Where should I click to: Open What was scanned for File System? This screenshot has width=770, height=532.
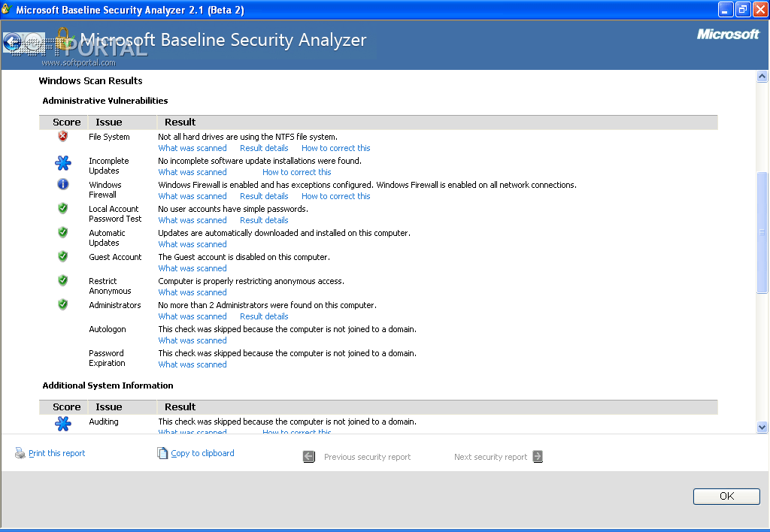192,148
